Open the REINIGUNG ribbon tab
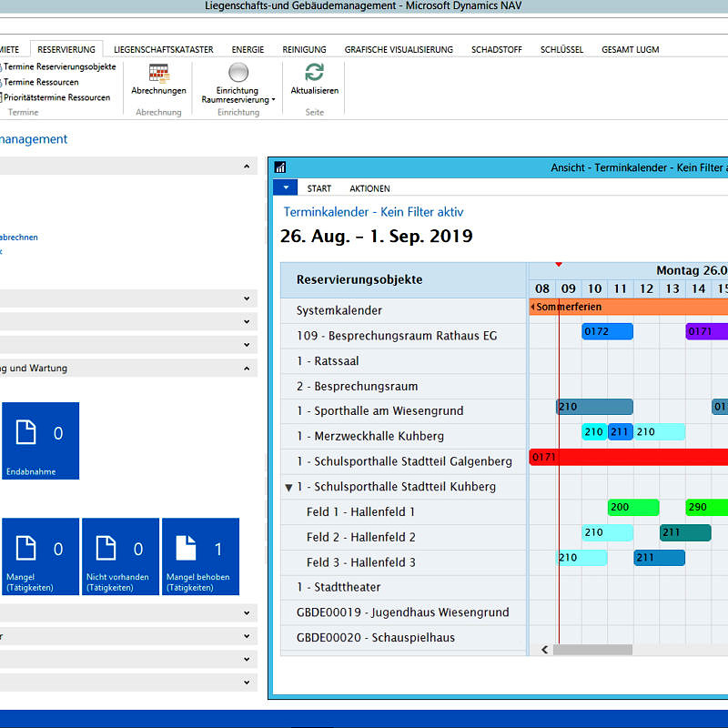The image size is (728, 728). point(304,49)
